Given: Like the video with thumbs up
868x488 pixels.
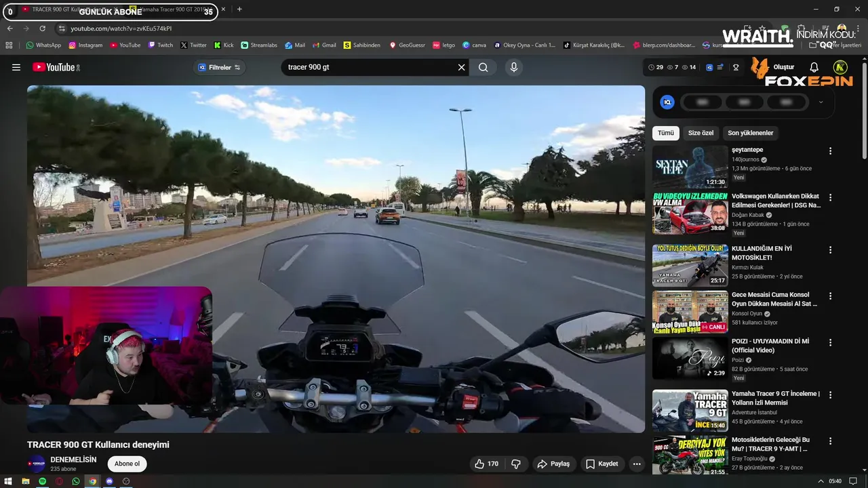Looking at the screenshot, I should [487, 464].
